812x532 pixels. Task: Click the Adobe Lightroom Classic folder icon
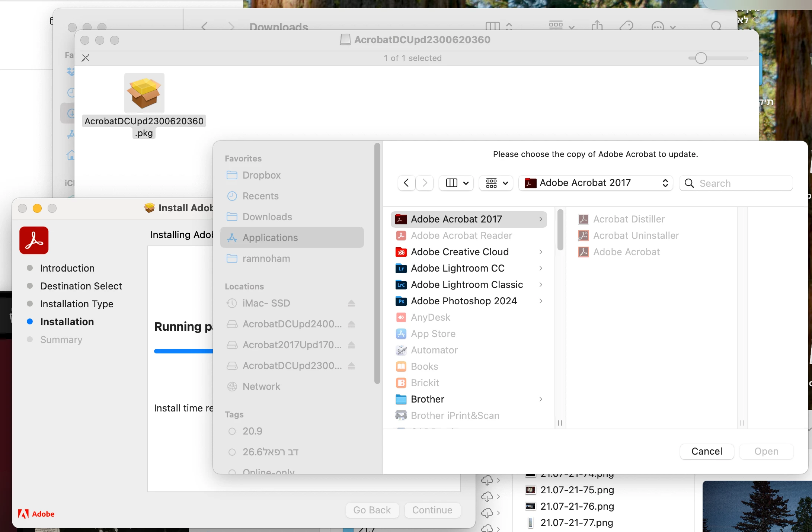(401, 285)
